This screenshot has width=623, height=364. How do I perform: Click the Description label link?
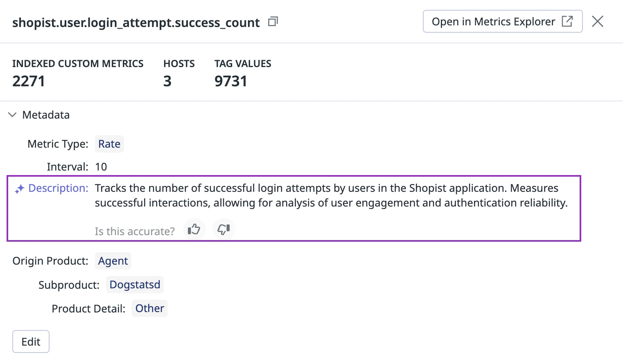coord(58,188)
